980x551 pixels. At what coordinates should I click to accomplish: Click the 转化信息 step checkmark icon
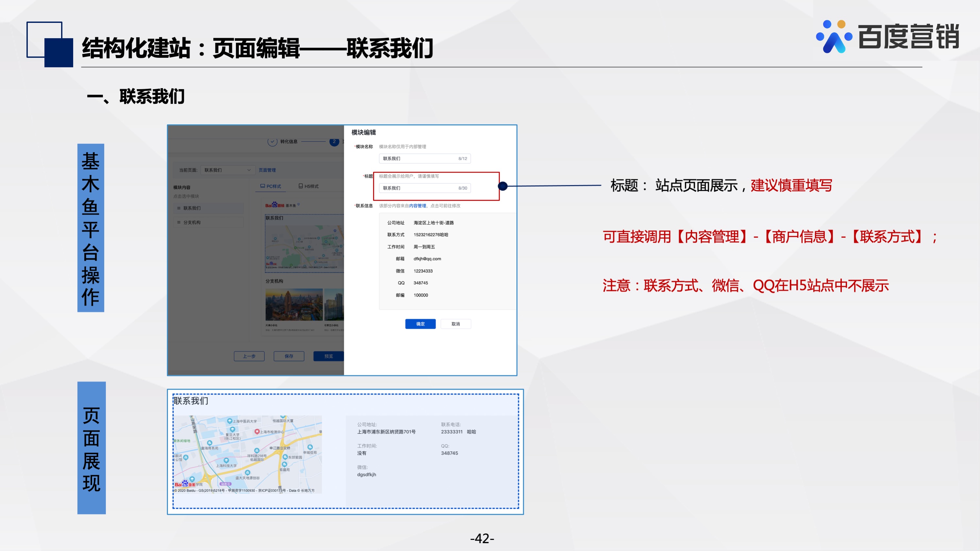tap(272, 141)
